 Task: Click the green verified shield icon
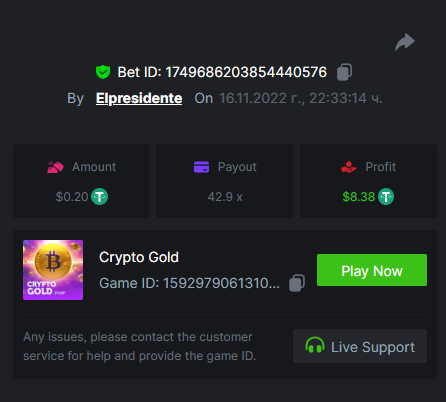pyautogui.click(x=103, y=72)
